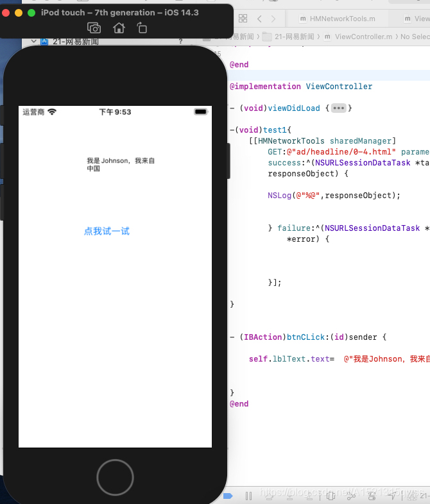Click the test1 method name
Screen dimensions: 430x504
[275, 130]
